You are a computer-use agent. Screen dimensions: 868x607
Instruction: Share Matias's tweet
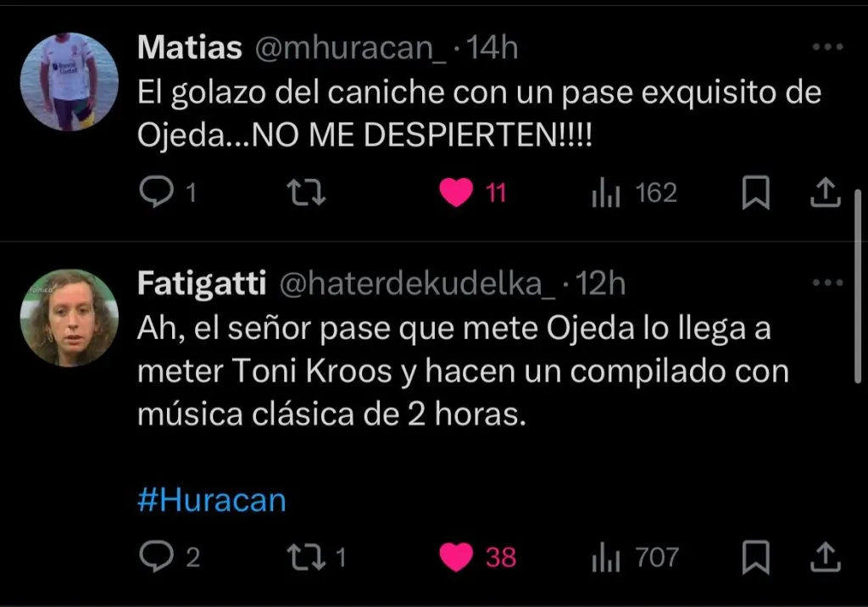[824, 194]
